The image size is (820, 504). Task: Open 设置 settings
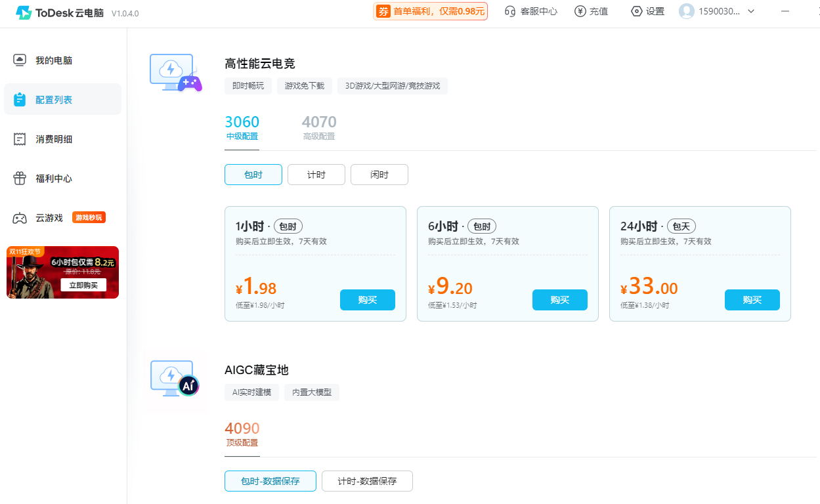pyautogui.click(x=647, y=11)
